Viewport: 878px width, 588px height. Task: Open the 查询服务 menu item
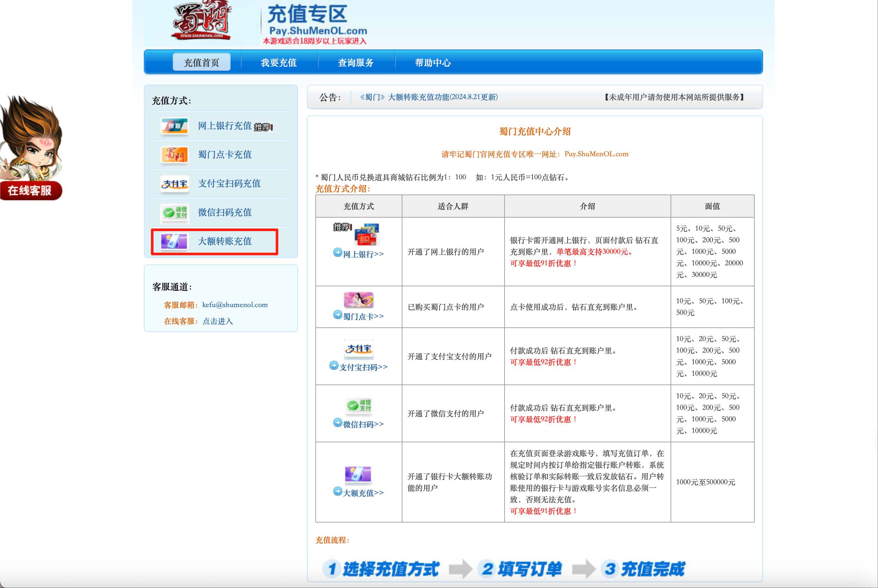pyautogui.click(x=356, y=62)
